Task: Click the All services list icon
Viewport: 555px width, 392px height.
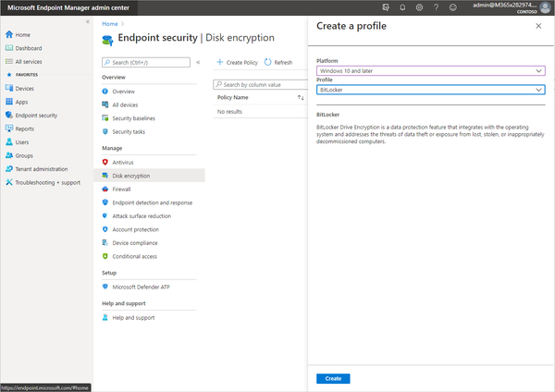Action: pyautogui.click(x=9, y=61)
